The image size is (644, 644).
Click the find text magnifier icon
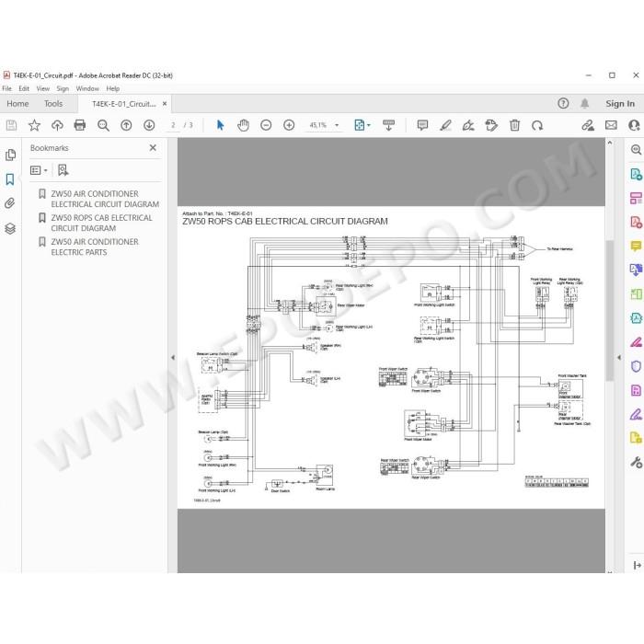tap(103, 125)
